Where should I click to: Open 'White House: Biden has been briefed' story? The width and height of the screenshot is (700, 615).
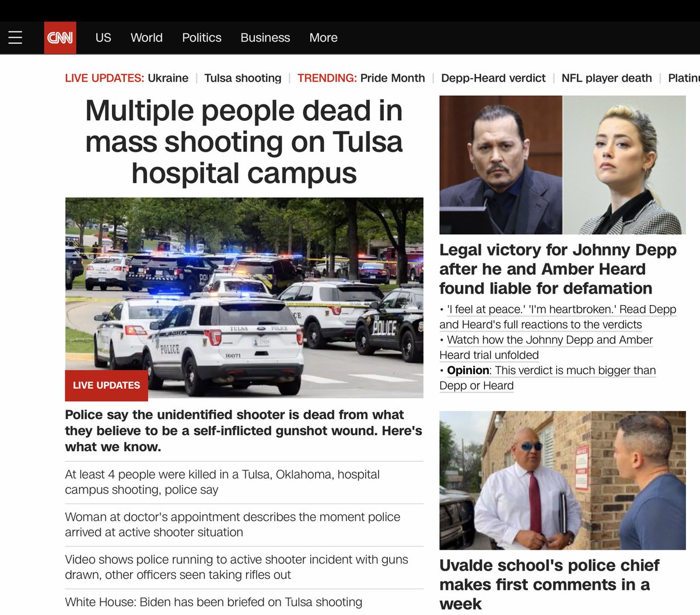coord(213,602)
